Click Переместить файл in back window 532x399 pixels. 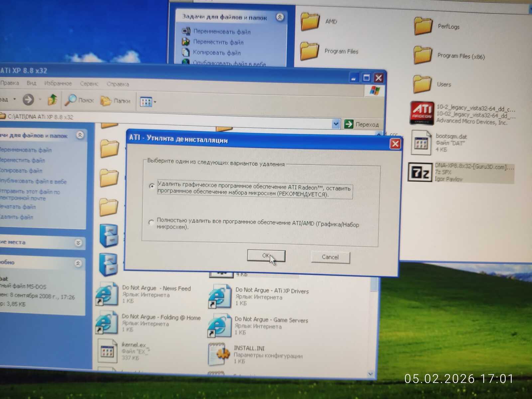tap(218, 42)
